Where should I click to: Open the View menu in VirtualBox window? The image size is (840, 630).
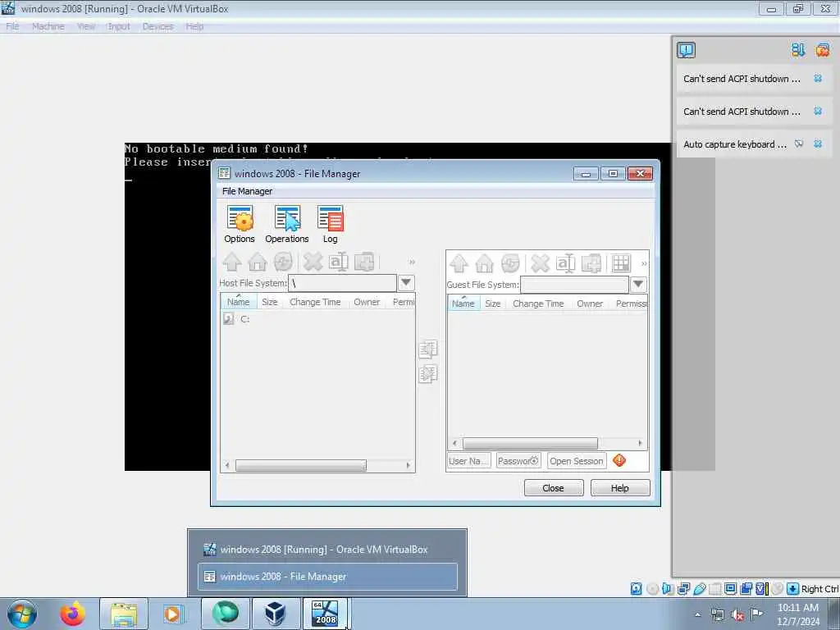pos(85,26)
